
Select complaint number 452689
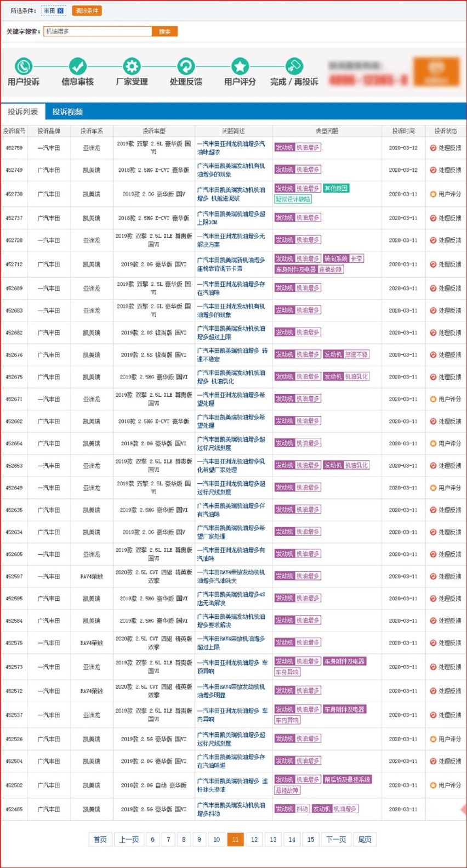(x=14, y=288)
